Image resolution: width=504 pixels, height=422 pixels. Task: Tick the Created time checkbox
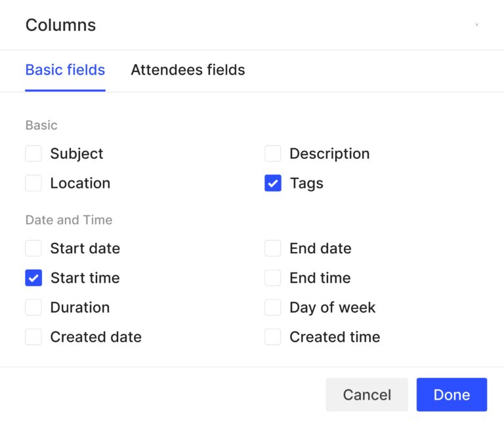[x=273, y=337]
